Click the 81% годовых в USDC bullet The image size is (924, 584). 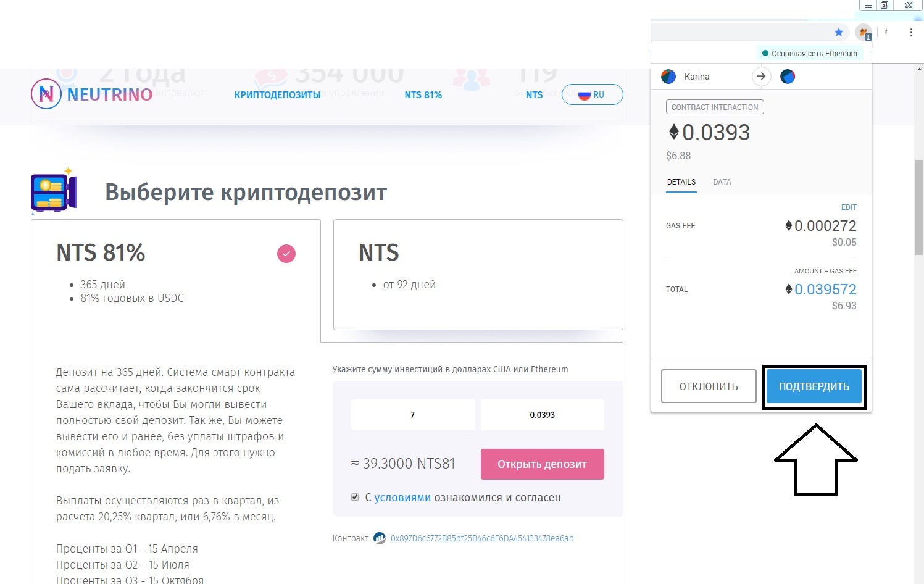pos(132,298)
